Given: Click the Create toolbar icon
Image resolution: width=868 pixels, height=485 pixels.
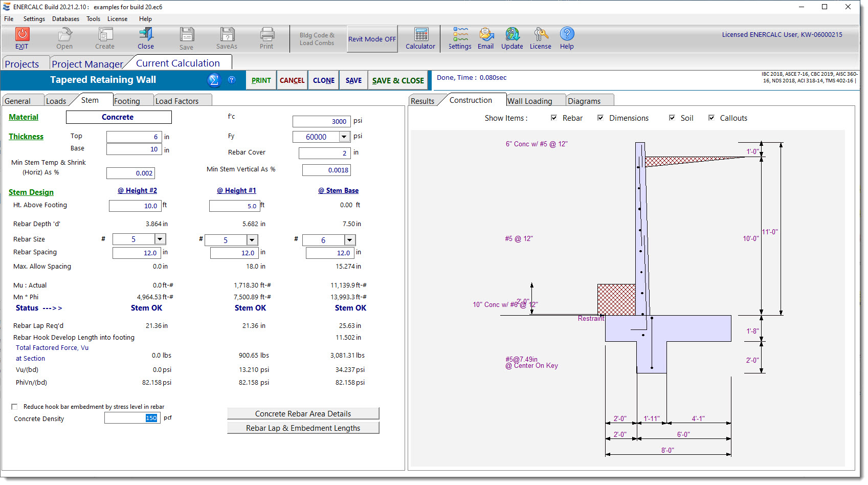Looking at the screenshot, I should coord(105,34).
